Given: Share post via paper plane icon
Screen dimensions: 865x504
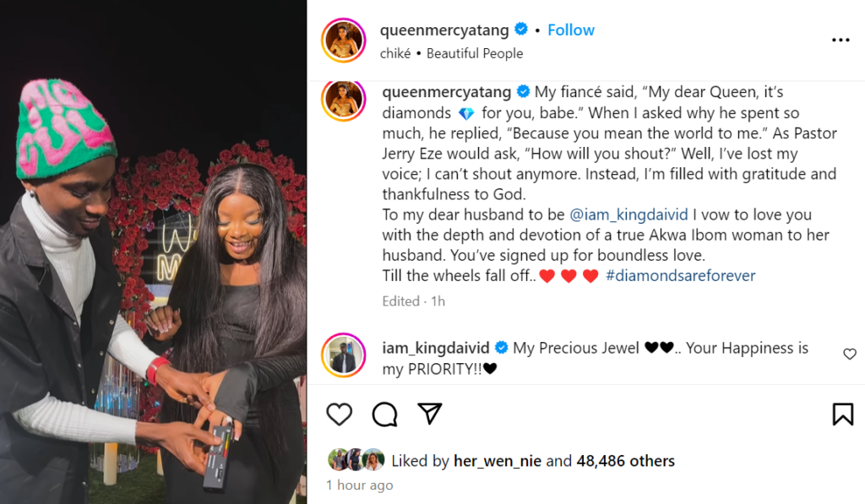Looking at the screenshot, I should (430, 413).
